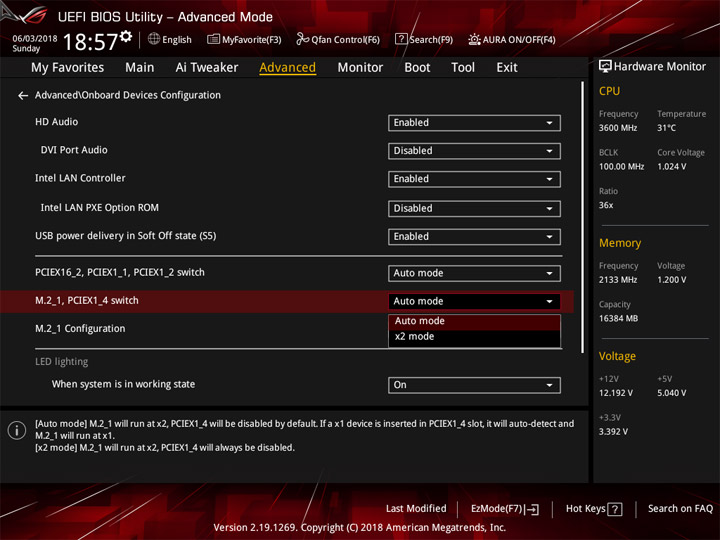The image size is (720, 540).
Task: Click the Hot Keys question mark icon
Action: point(614,509)
